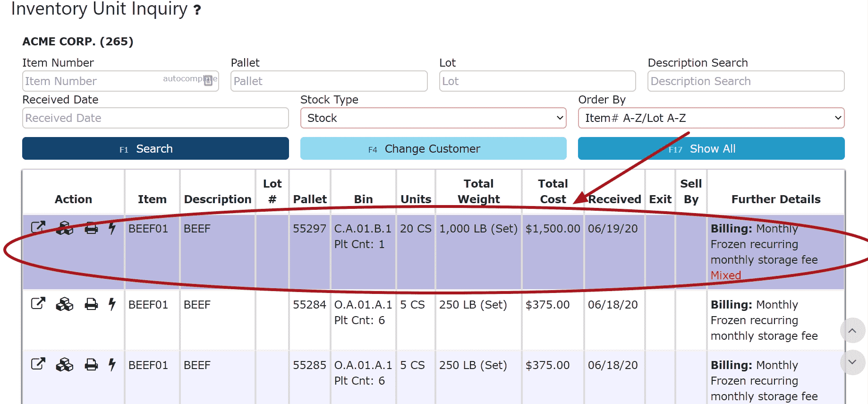Print label for pallet 55285

[x=91, y=365]
